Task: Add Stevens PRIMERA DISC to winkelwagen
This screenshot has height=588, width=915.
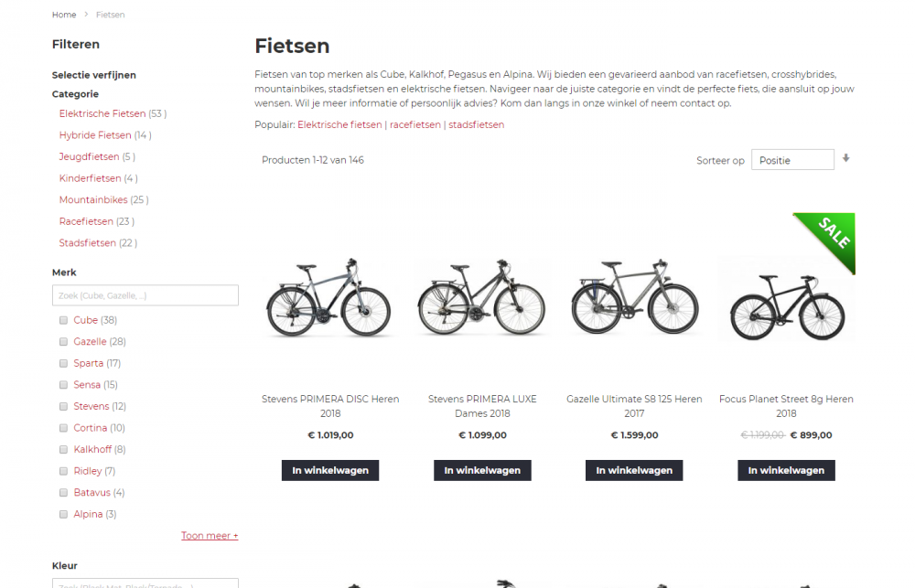Action: click(x=330, y=470)
